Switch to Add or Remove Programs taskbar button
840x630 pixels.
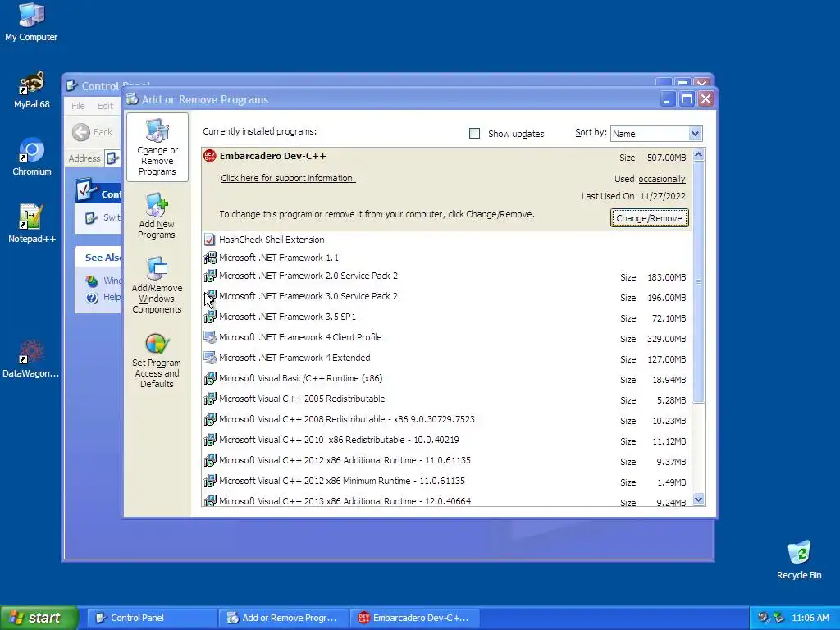283,618
